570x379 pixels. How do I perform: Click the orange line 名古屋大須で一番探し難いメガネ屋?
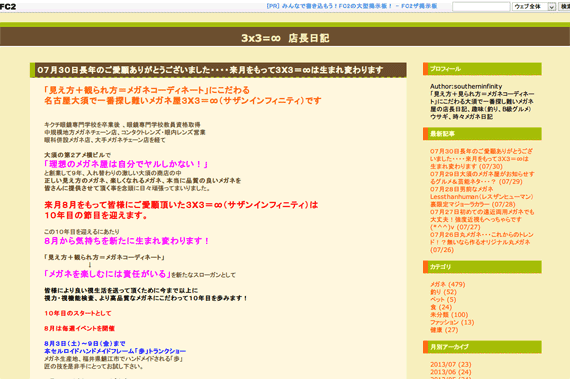pyautogui.click(x=183, y=101)
